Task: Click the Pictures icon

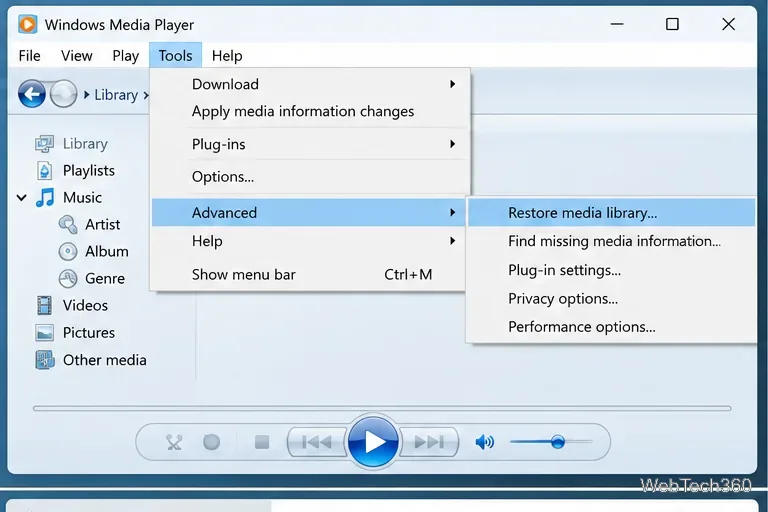Action: [44, 333]
